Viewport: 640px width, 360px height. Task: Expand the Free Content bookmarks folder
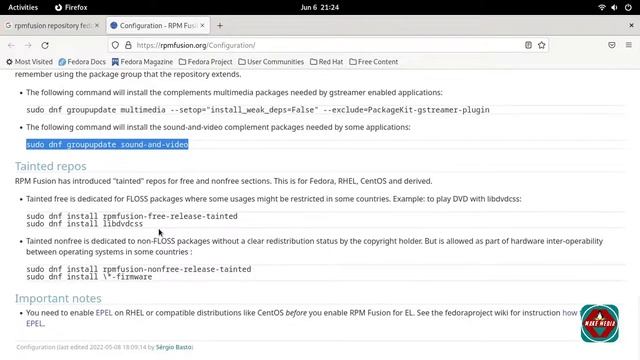(x=373, y=62)
